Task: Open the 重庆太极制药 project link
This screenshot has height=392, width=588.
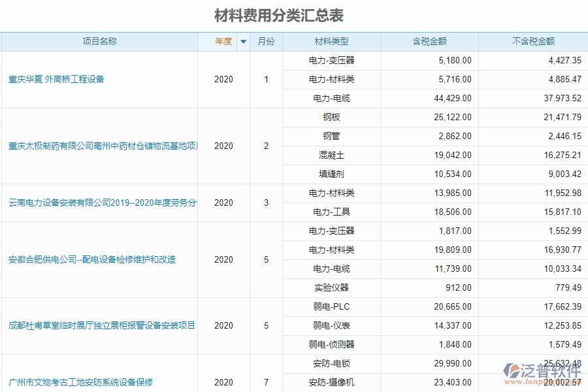Action: pos(98,146)
